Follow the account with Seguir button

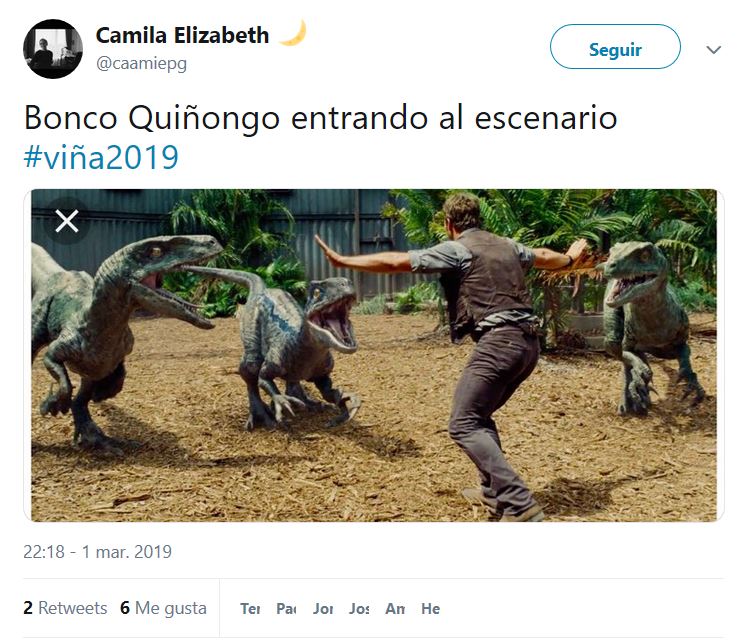615,47
